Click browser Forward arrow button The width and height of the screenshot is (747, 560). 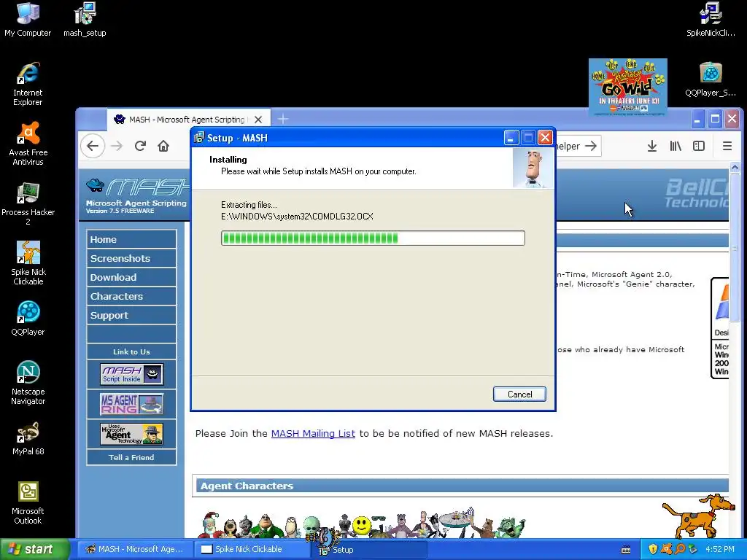(x=116, y=146)
